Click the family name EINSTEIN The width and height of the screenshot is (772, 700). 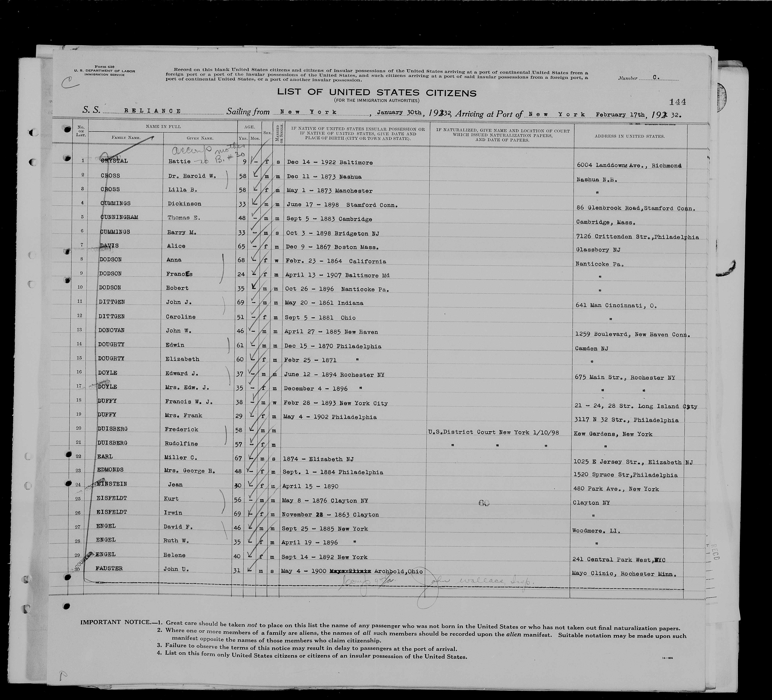point(111,484)
